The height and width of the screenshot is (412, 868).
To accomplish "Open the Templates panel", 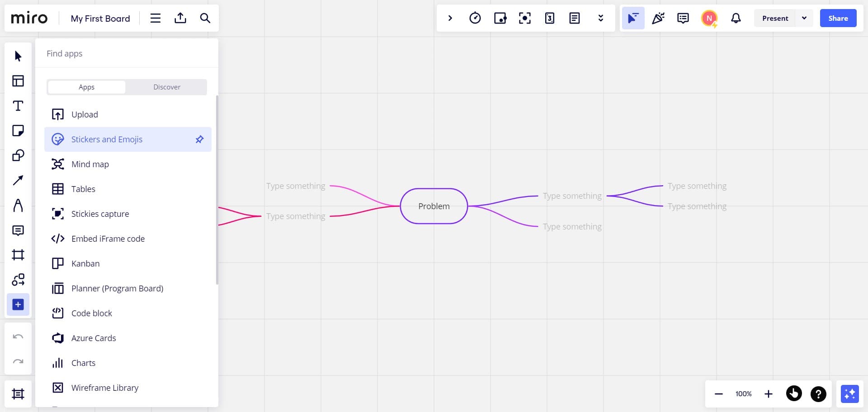I will click(18, 81).
